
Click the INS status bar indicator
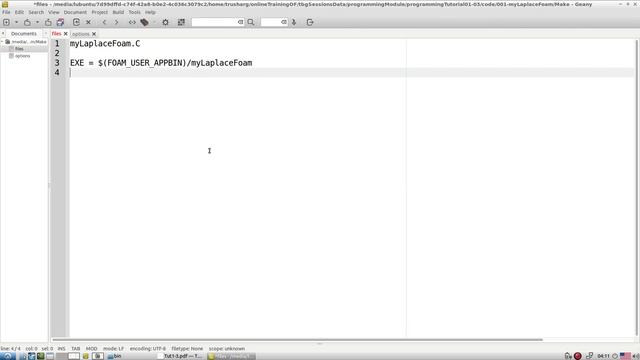click(61, 349)
